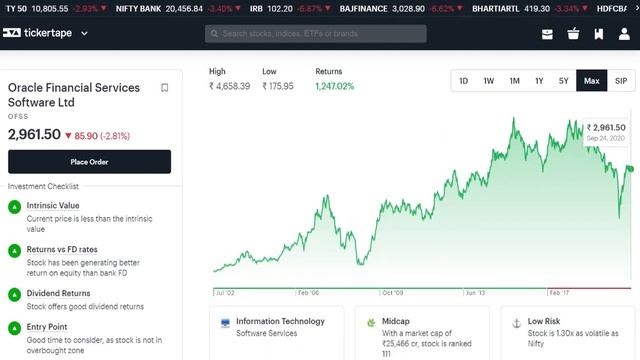Screen dimensions: 640x360
Task: Focus the stock search field
Action: coord(316,33)
